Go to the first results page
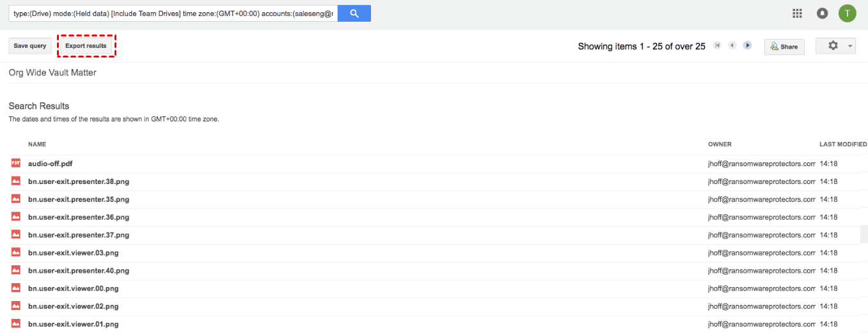Image resolution: width=868 pixels, height=333 pixels. click(x=717, y=45)
